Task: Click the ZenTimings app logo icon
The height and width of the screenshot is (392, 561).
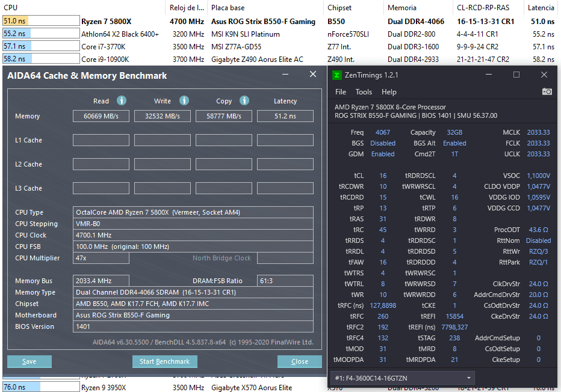Action: (x=336, y=75)
